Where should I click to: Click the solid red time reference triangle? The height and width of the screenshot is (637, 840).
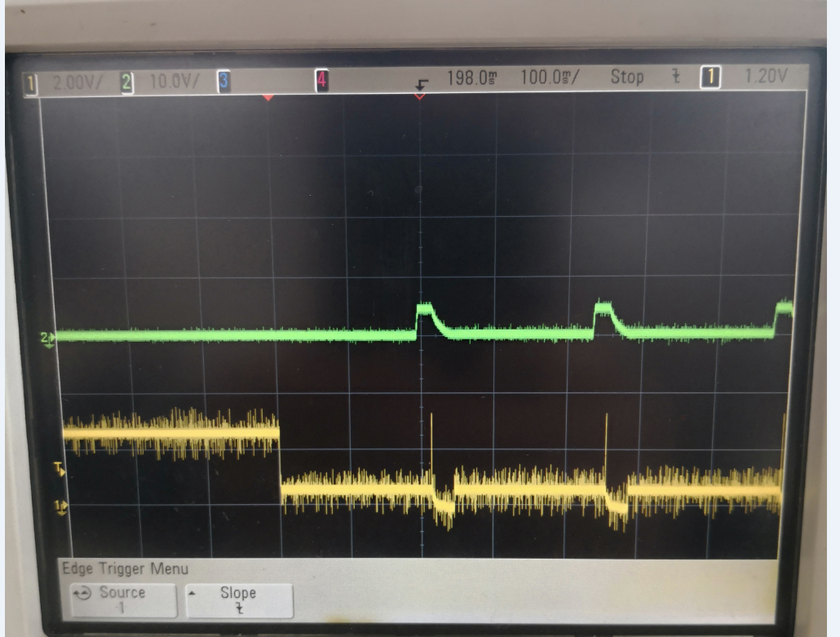coord(268,98)
